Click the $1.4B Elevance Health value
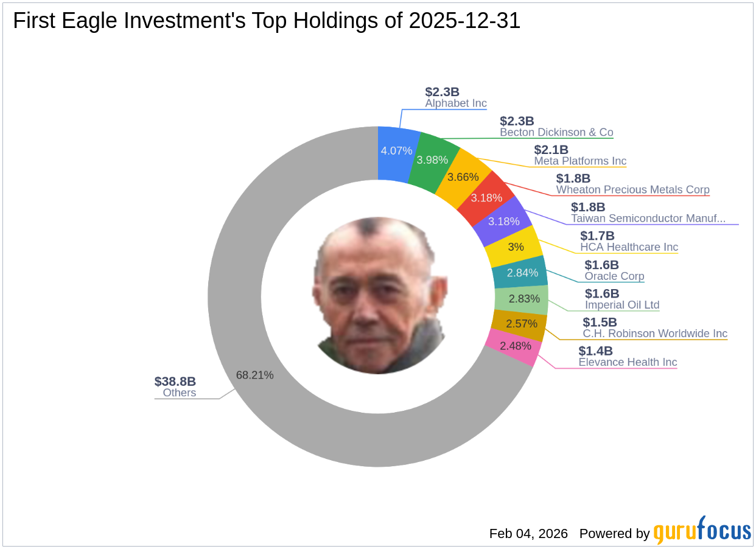Screen dimensions: 756x549 pos(595,351)
